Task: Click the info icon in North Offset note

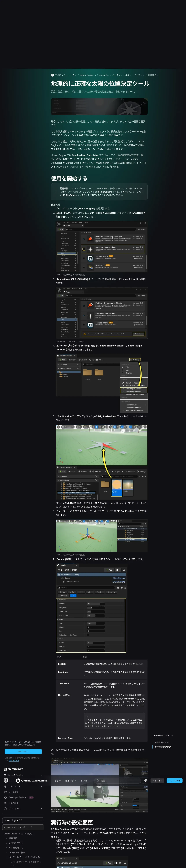Action: (87, 716)
